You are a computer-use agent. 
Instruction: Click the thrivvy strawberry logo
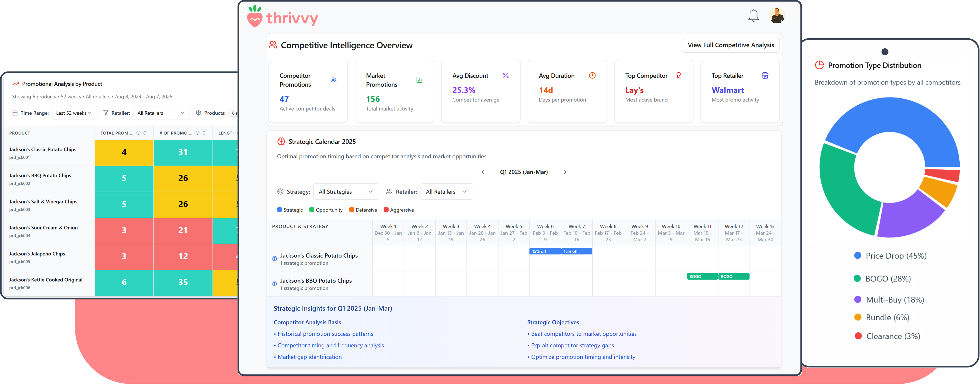pos(254,16)
